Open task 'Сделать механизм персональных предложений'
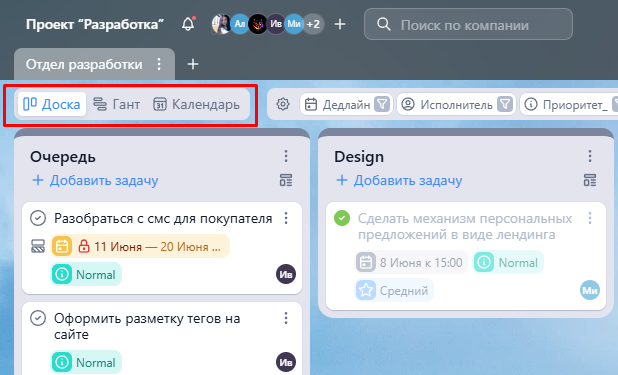618x375 pixels. tap(465, 226)
